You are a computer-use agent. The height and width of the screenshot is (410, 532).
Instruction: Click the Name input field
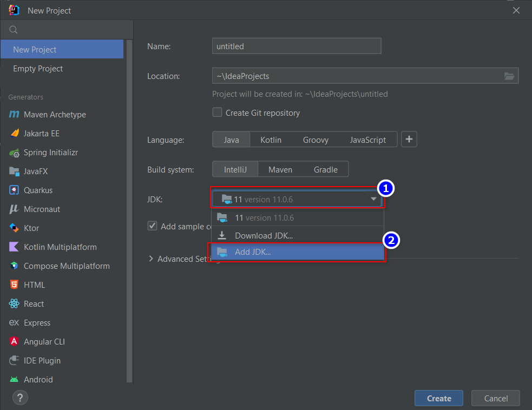(297, 46)
